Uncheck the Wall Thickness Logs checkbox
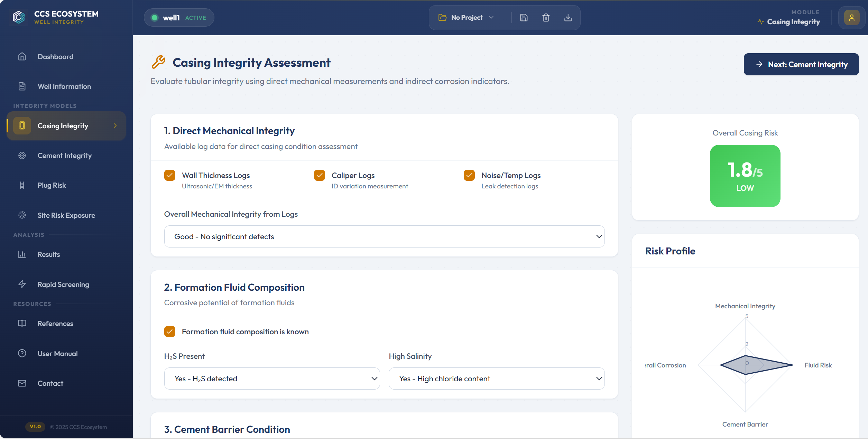868x439 pixels. [x=170, y=175]
